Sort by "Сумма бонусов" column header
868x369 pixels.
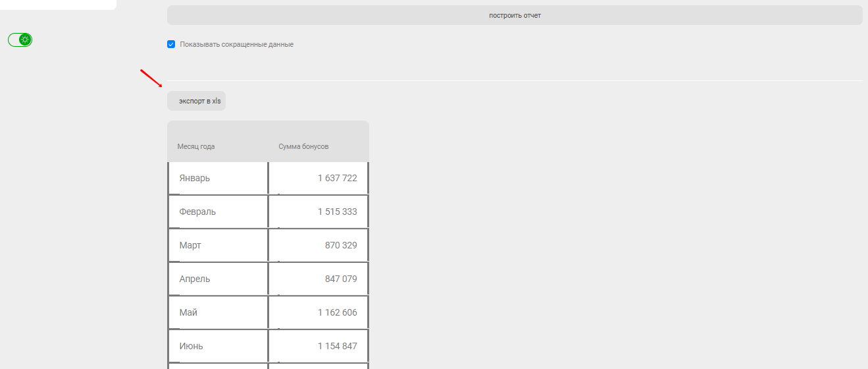pyautogui.click(x=303, y=146)
